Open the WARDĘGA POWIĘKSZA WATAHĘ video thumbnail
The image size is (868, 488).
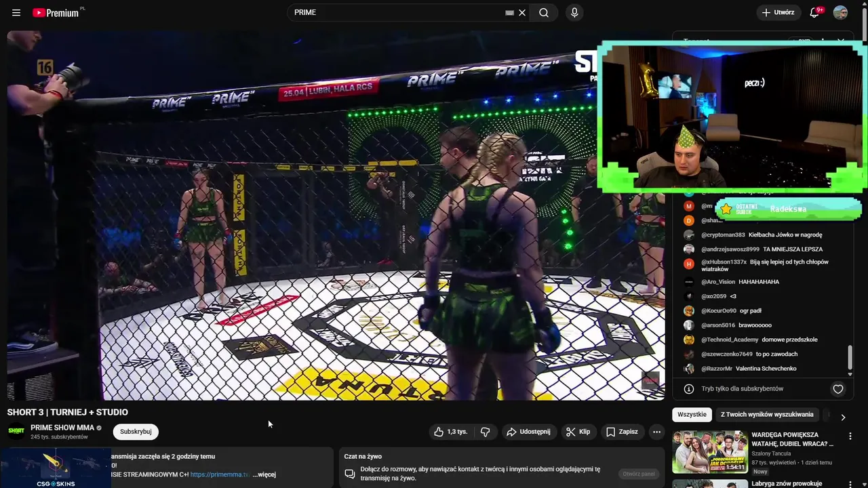710,452
